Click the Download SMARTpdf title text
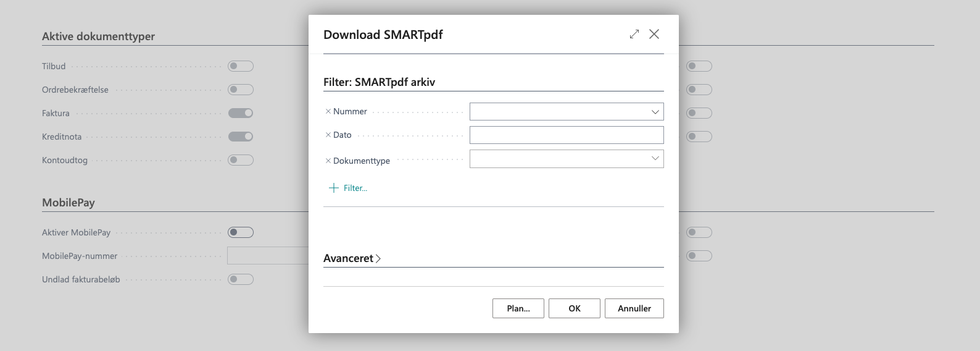The width and height of the screenshot is (980, 351). click(x=383, y=35)
